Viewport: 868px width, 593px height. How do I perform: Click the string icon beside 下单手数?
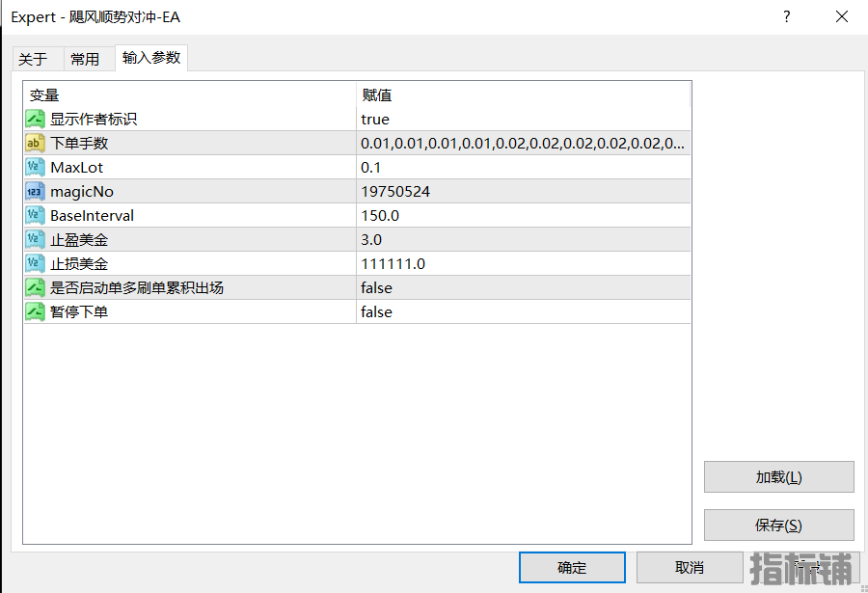[x=35, y=144]
